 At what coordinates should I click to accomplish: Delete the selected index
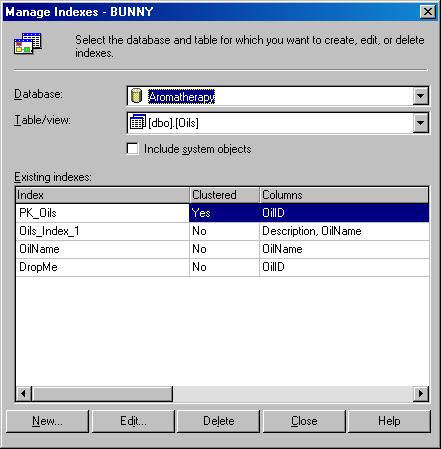pyautogui.click(x=218, y=421)
